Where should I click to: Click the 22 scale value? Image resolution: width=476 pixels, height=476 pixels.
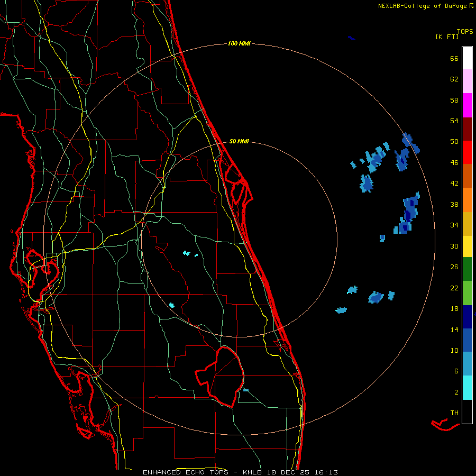point(454,288)
